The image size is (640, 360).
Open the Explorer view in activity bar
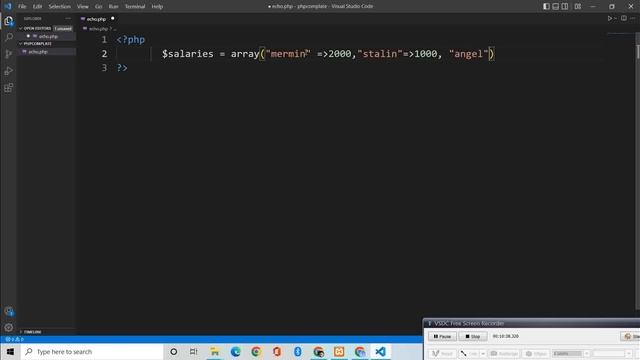[9, 21]
